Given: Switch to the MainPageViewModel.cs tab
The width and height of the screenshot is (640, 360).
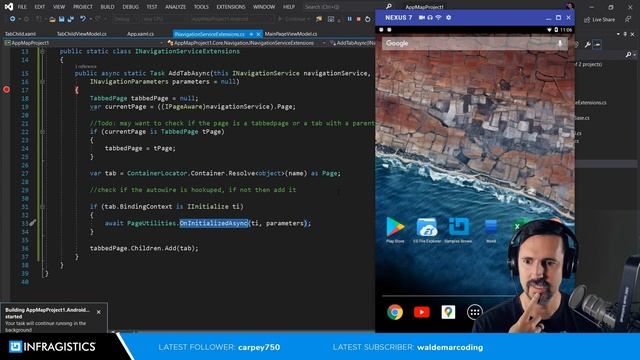Looking at the screenshot, I should (x=291, y=34).
